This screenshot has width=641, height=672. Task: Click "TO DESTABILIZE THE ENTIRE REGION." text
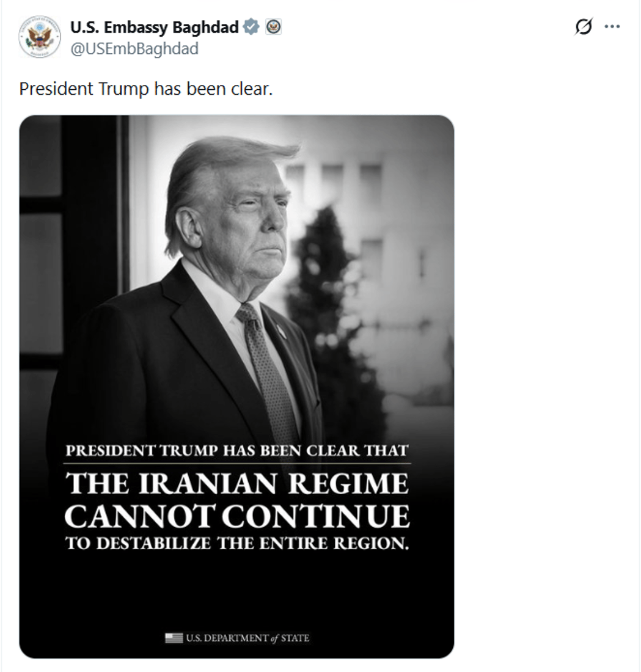(x=237, y=543)
